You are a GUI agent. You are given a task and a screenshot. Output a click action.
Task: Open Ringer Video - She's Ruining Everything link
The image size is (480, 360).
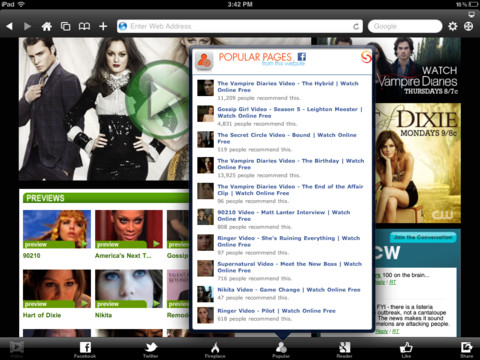(x=289, y=241)
